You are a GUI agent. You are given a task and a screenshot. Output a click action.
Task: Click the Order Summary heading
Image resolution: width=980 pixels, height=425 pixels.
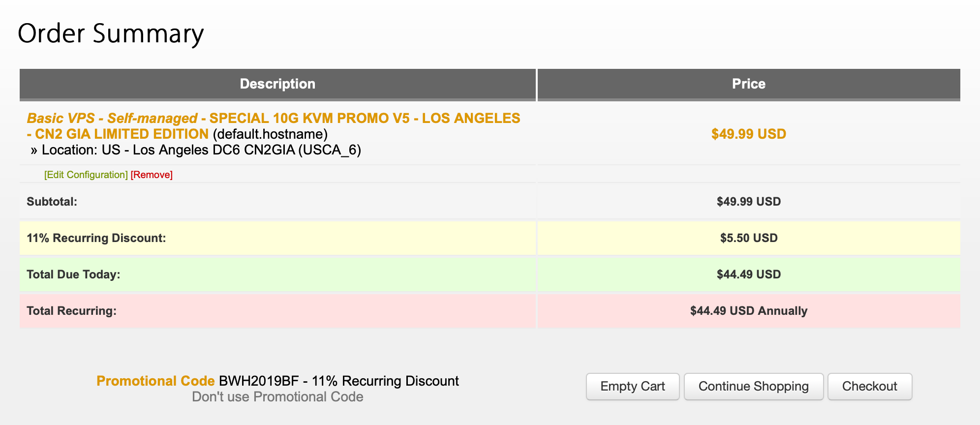(111, 34)
